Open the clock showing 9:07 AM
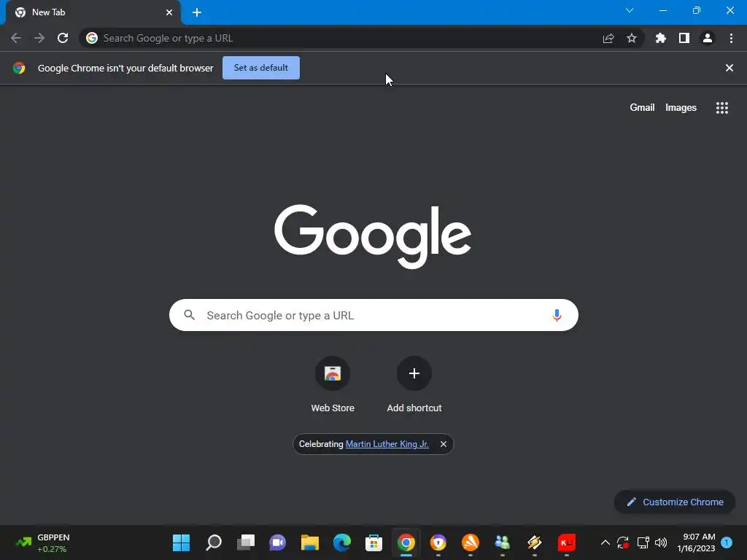This screenshot has height=560, width=747. [x=696, y=542]
